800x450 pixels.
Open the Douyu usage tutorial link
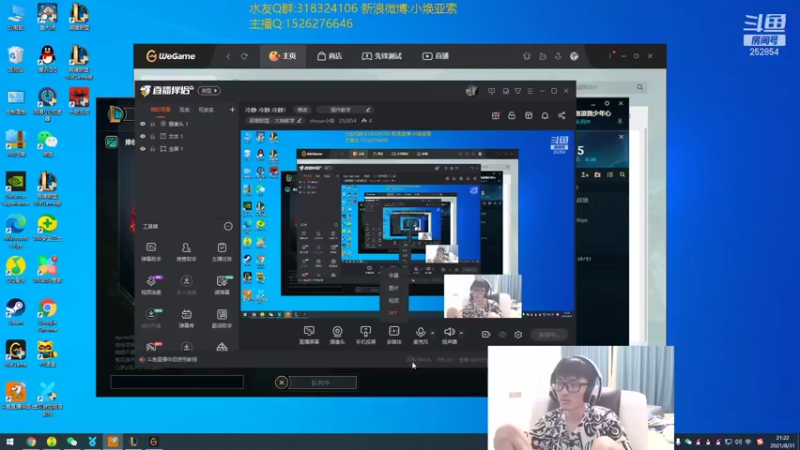click(x=168, y=360)
